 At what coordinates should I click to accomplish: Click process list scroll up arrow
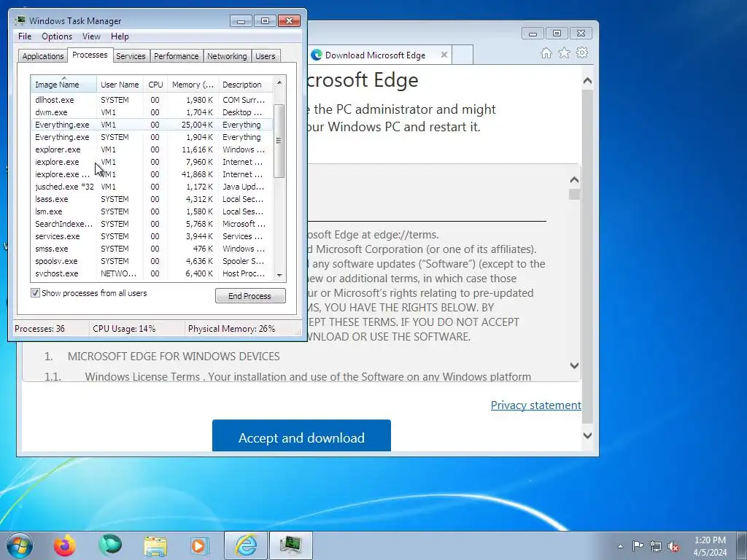279,82
